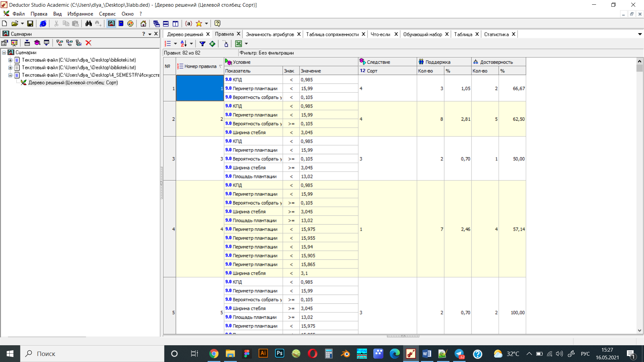The image size is (644, 362).
Task: Select the highlighted blue rule number 1 cell
Action: (x=200, y=88)
